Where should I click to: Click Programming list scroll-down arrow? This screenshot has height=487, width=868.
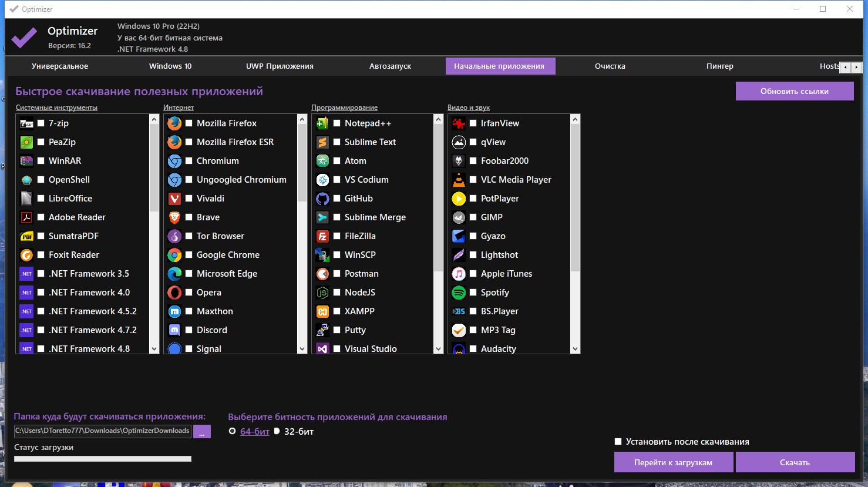[x=439, y=349]
